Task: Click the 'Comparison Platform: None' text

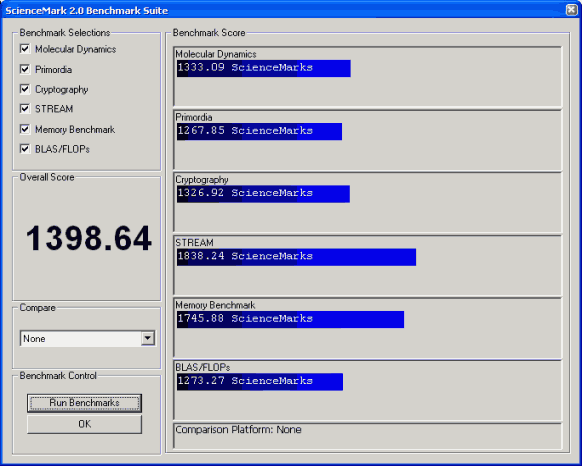Action: coord(238,430)
